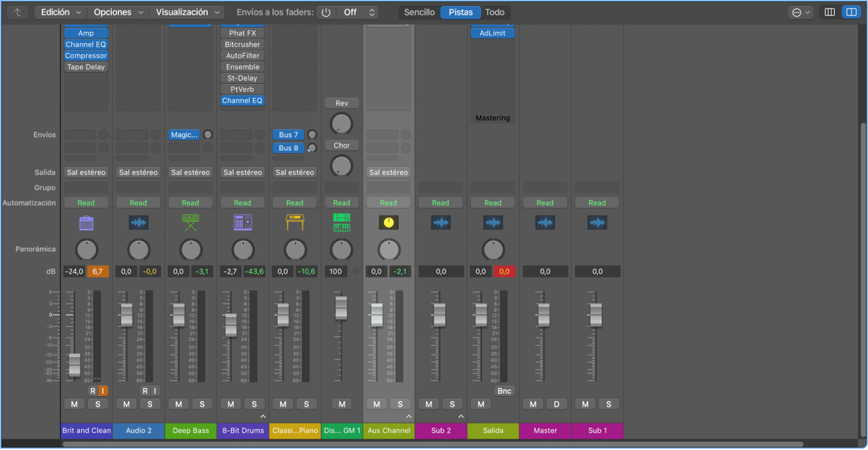Click the horizontal scrollbar at the bottom

tap(433, 444)
